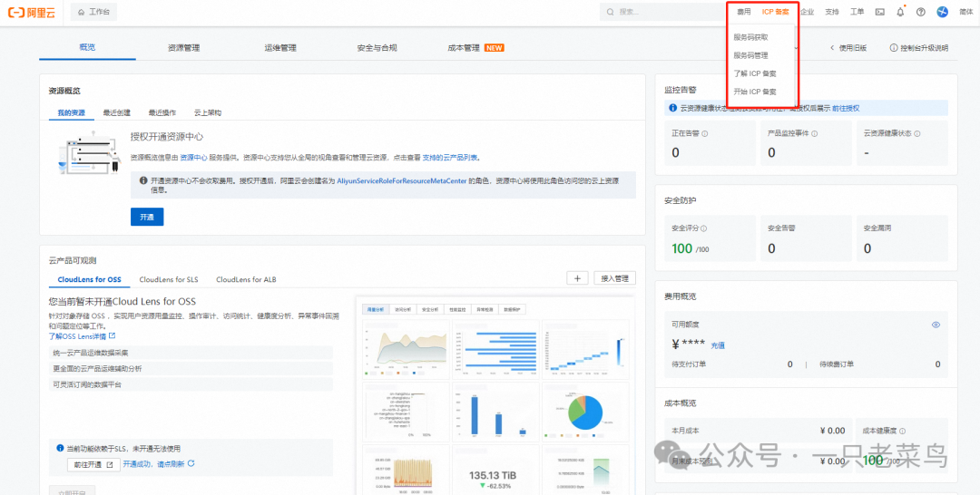Click the 接入管理 button
The image size is (980, 495).
614,278
